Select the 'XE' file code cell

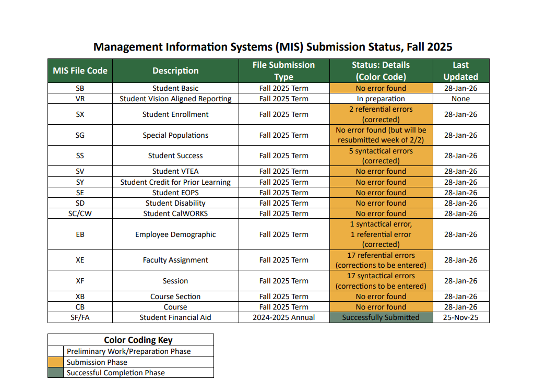point(80,260)
